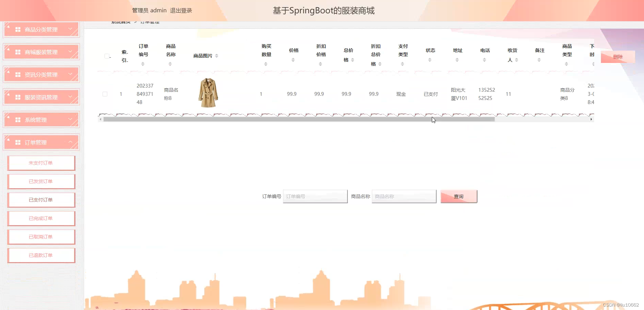The width and height of the screenshot is (644, 310).
Task: Sort by 备注 column arrows
Action: click(539, 60)
